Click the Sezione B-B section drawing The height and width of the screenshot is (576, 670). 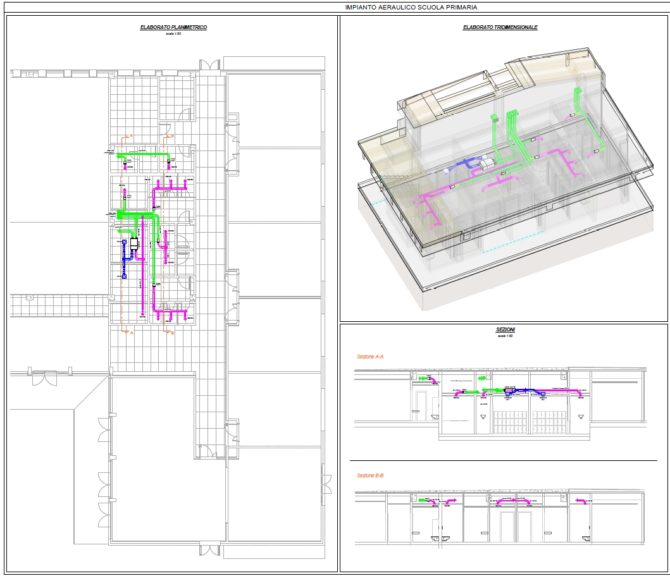pos(500,517)
